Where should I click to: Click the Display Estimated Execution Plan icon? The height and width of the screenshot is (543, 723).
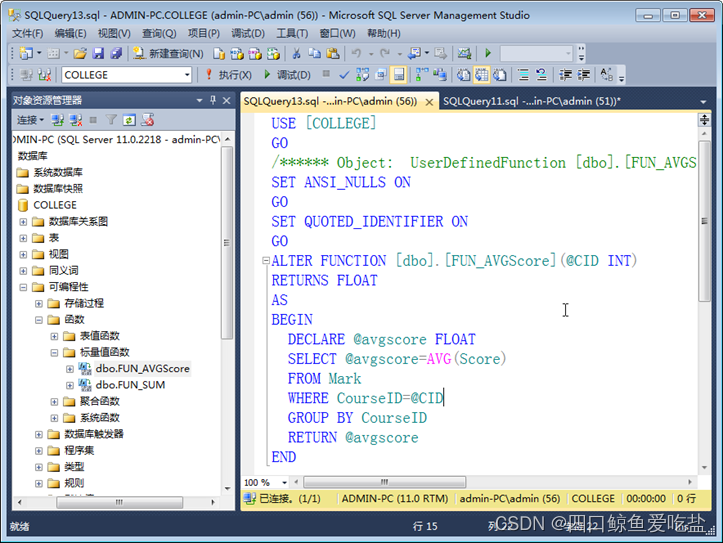click(362, 75)
